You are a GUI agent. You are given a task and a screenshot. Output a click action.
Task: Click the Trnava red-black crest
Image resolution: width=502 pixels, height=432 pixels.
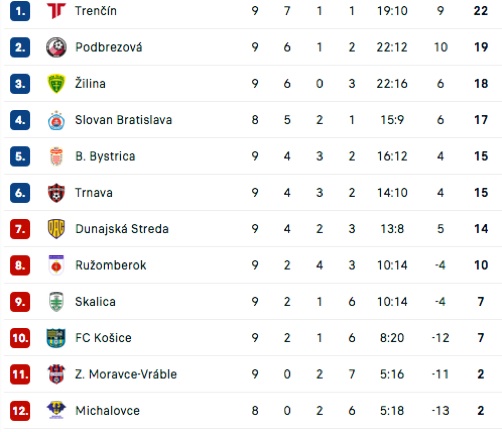point(56,193)
